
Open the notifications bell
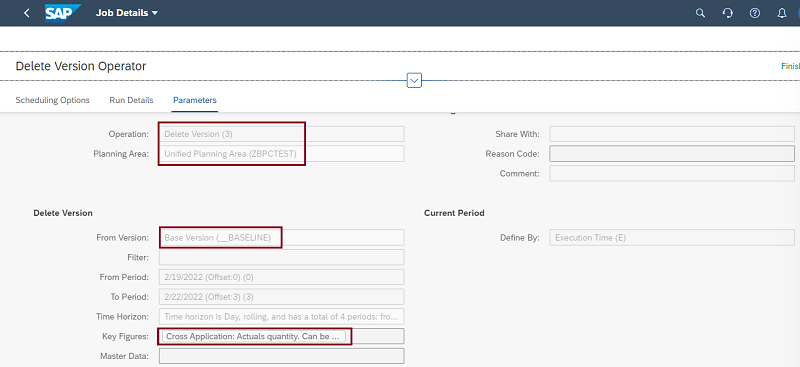pos(782,13)
